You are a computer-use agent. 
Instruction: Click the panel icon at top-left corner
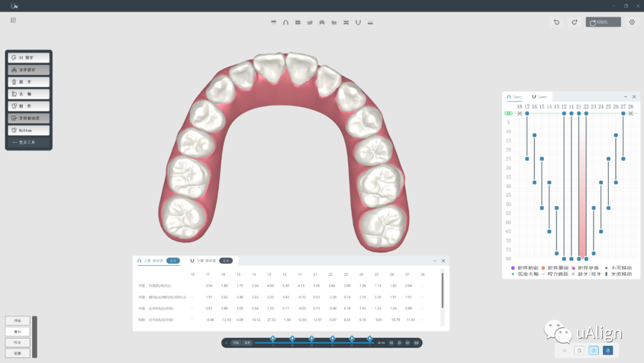click(13, 20)
